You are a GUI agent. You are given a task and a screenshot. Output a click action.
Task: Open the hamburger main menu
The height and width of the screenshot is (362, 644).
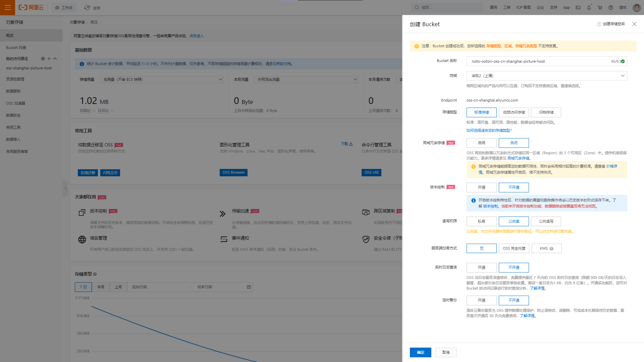click(x=7, y=7)
